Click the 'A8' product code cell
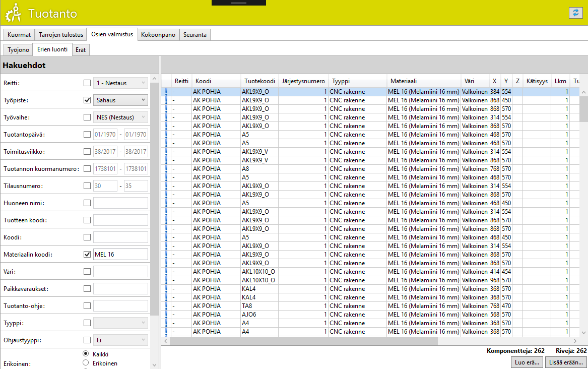The image size is (588, 369). pyautogui.click(x=259, y=169)
